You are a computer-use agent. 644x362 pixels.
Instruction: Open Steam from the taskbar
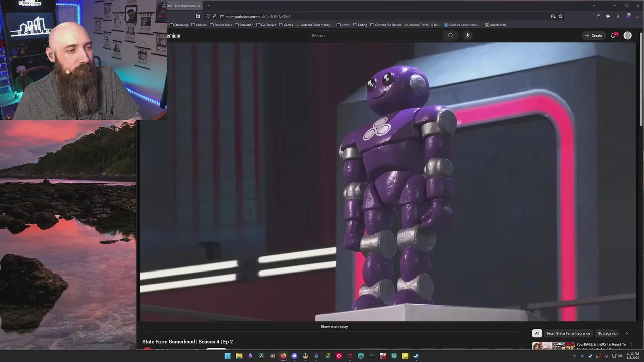click(416, 356)
